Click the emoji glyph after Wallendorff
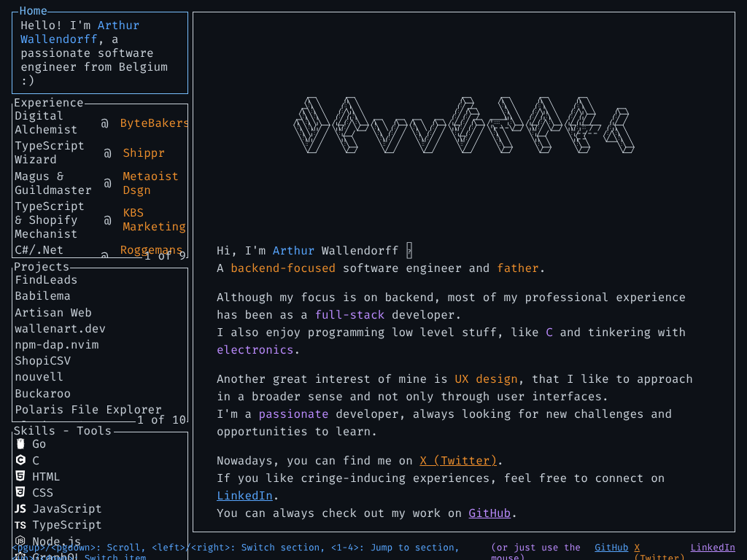Image resolution: width=747 pixels, height=560 pixels. (409, 251)
